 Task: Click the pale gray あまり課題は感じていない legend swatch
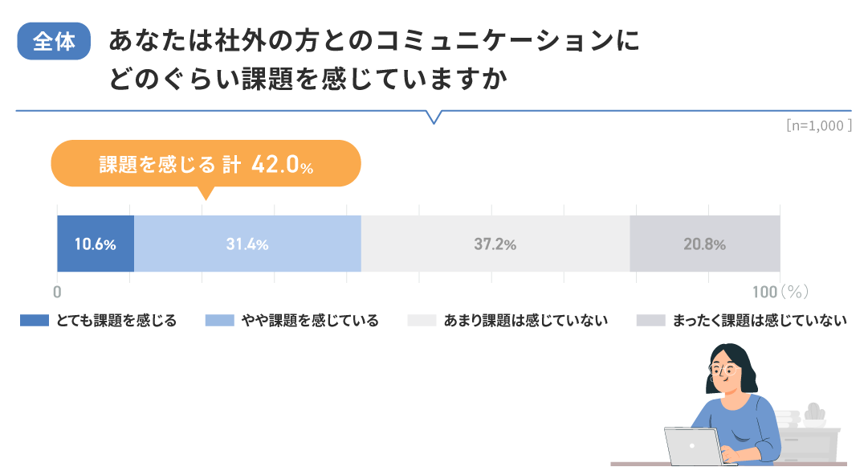tap(422, 321)
